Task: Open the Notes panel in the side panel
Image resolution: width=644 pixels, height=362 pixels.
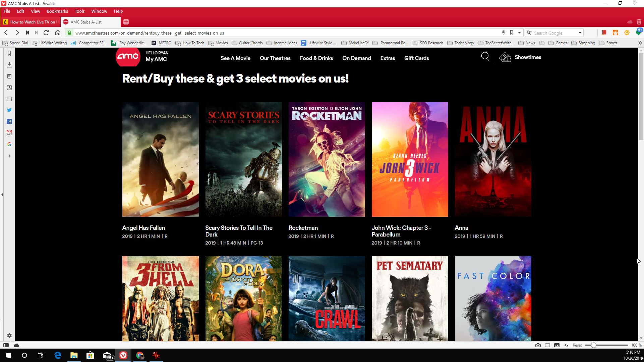Action: pyautogui.click(x=9, y=76)
